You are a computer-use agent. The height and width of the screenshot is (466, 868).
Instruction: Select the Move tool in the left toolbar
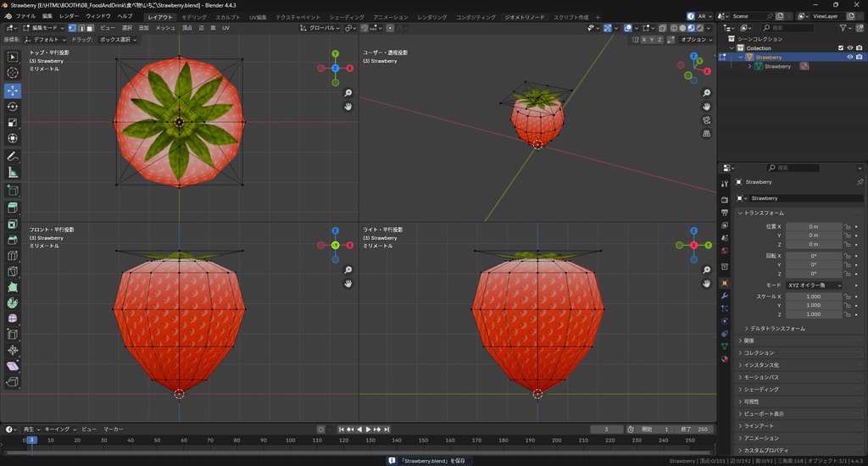click(13, 90)
